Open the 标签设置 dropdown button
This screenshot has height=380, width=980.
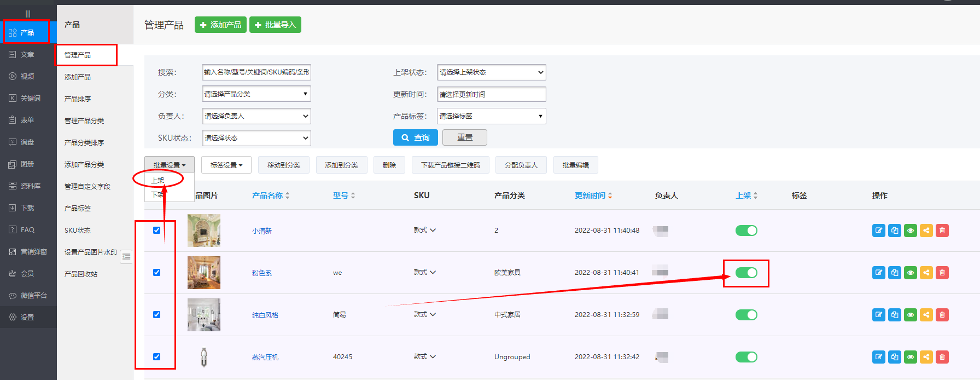[226, 165]
